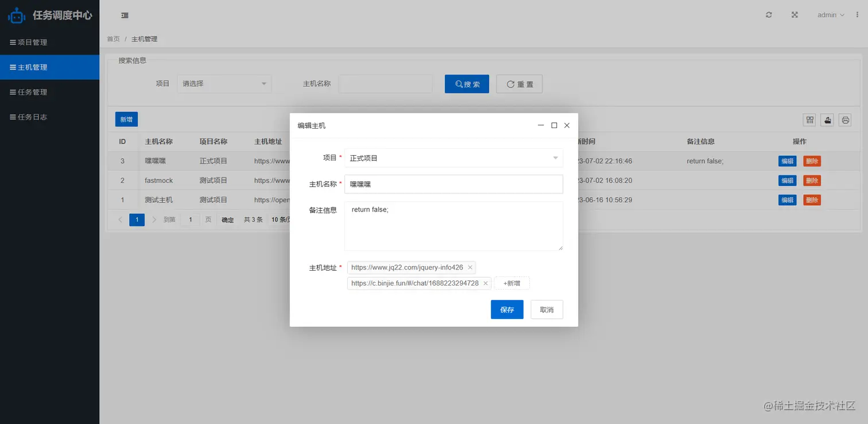868x424 pixels.
Task: Select page 1 in the pagination bar
Action: tap(137, 219)
